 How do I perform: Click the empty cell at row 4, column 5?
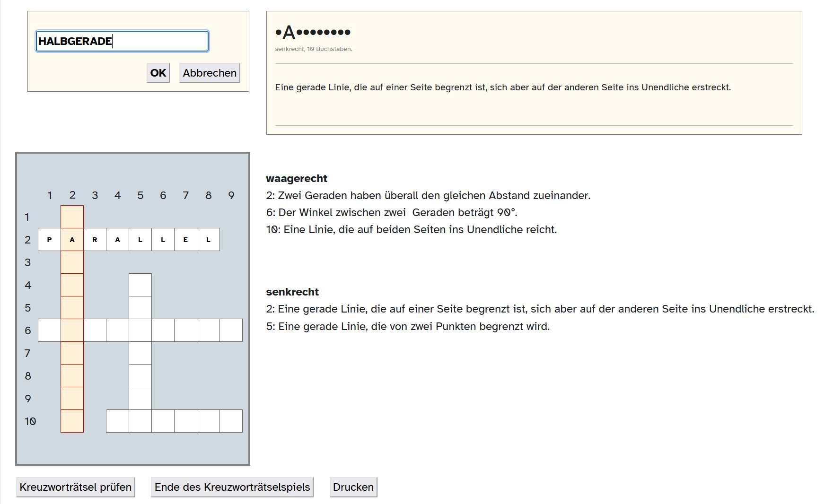[140, 285]
